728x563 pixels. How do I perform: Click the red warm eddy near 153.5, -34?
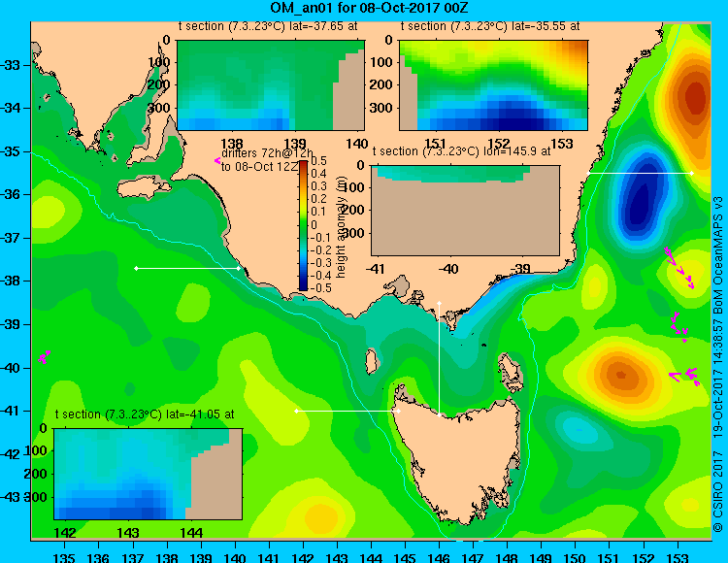(x=694, y=96)
